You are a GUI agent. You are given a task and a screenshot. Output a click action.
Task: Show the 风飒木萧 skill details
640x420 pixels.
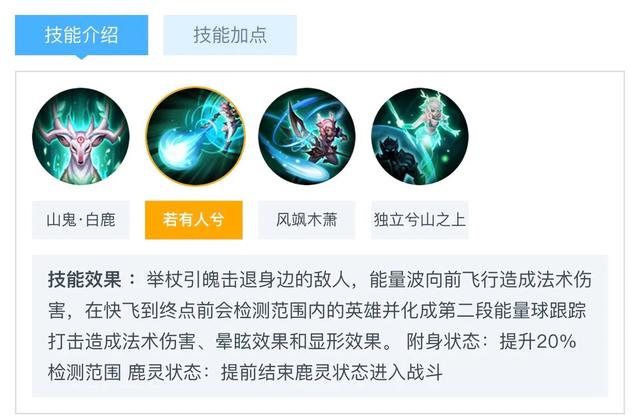point(307,220)
